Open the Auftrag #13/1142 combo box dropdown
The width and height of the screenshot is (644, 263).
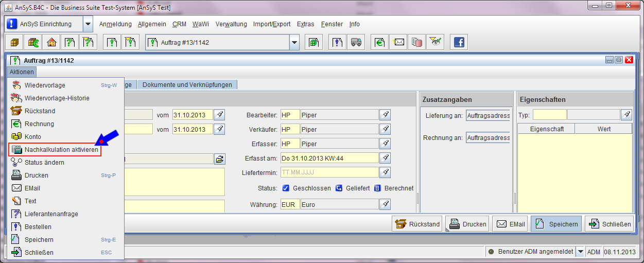click(x=294, y=43)
